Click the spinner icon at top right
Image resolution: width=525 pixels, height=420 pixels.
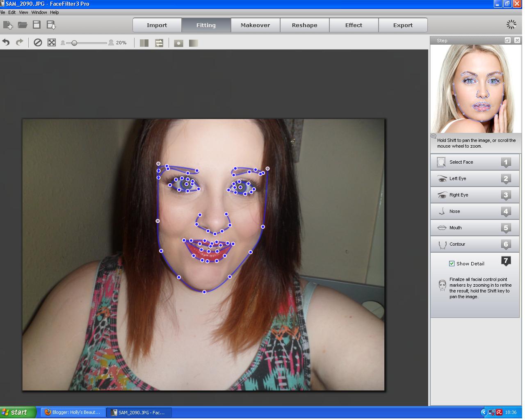(511, 25)
